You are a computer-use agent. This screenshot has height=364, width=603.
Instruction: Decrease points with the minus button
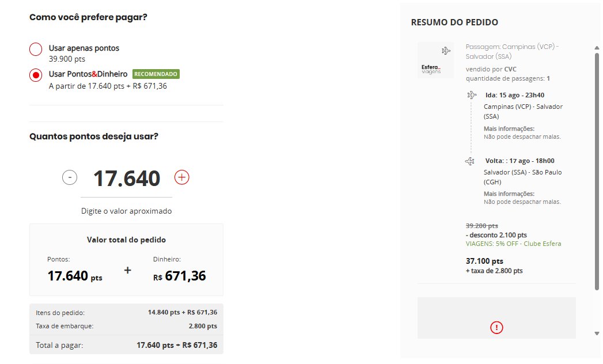pyautogui.click(x=70, y=177)
